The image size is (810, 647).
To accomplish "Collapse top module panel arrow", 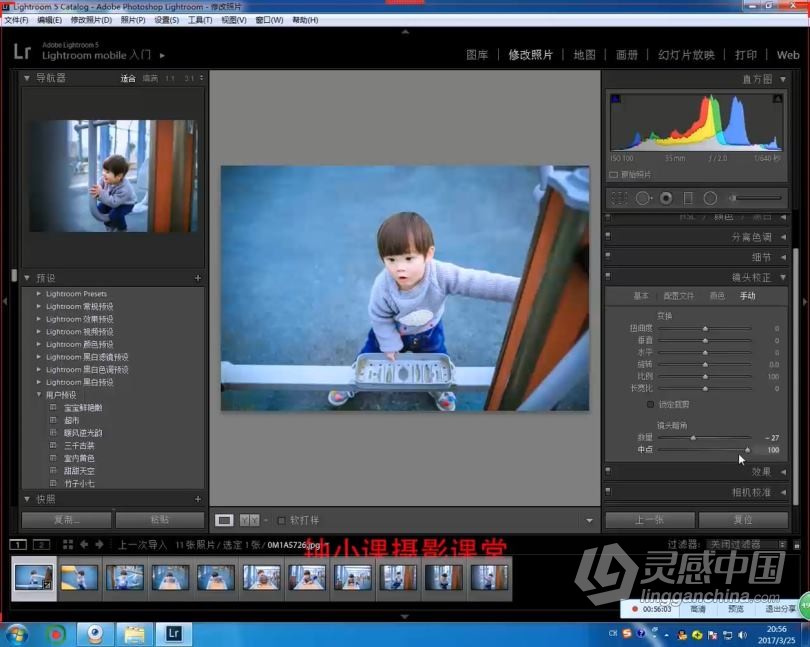I will (x=405, y=32).
